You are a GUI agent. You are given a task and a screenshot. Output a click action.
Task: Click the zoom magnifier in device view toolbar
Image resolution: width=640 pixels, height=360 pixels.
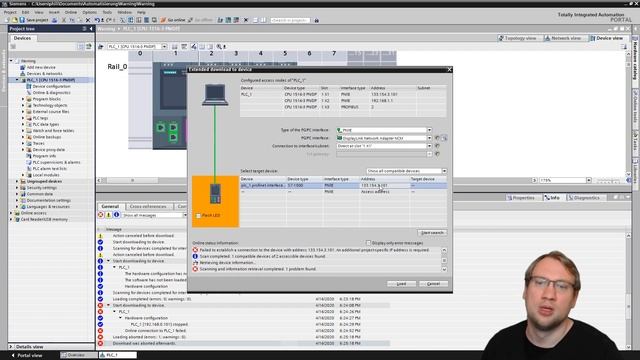[219, 47]
